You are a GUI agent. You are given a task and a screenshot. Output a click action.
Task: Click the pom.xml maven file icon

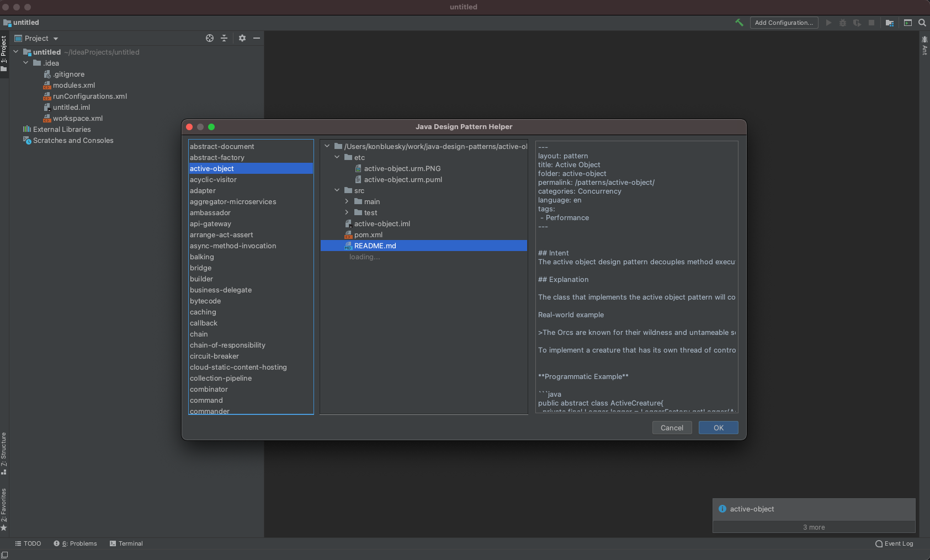coord(348,234)
